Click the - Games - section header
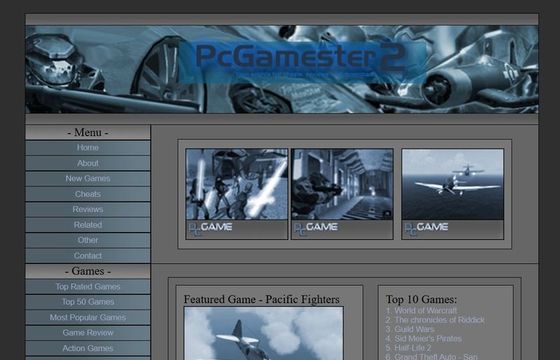560x360 pixels. click(88, 271)
